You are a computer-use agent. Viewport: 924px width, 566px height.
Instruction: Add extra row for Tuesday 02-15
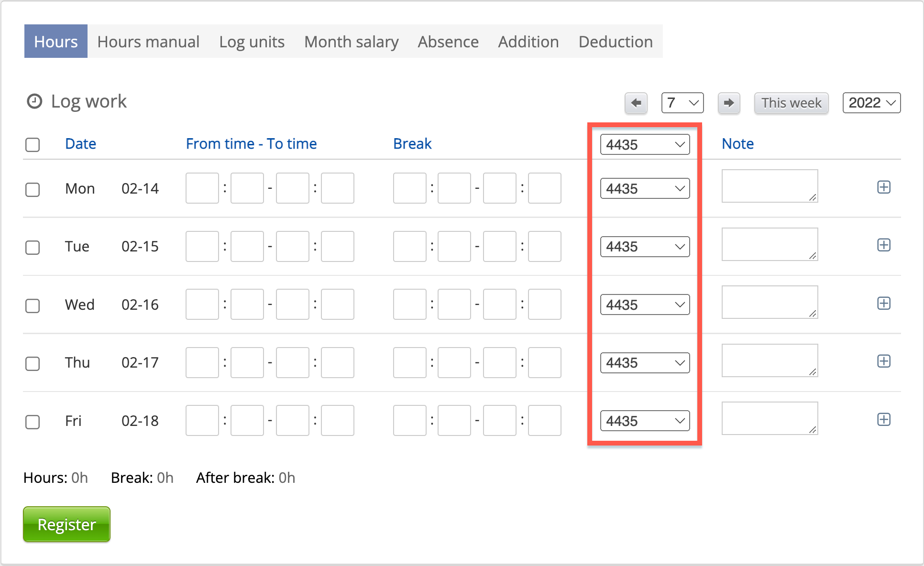click(x=883, y=245)
